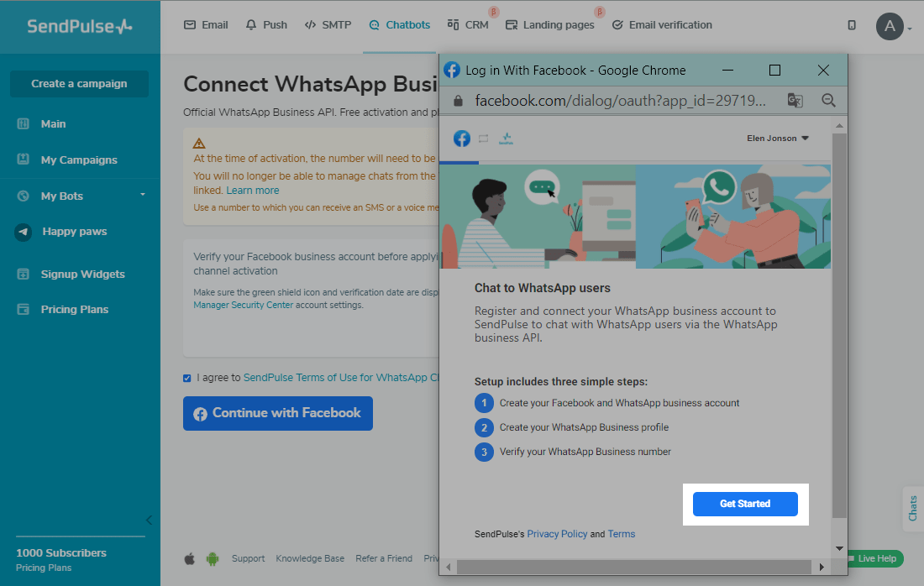The width and height of the screenshot is (924, 586).
Task: Click the mobile device icon in header
Action: tap(852, 25)
